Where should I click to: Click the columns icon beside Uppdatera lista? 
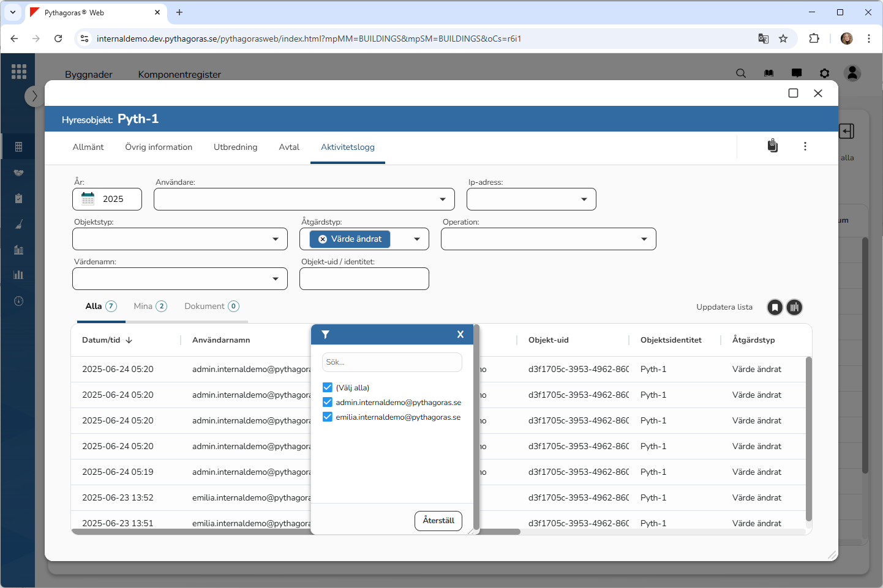coord(794,307)
